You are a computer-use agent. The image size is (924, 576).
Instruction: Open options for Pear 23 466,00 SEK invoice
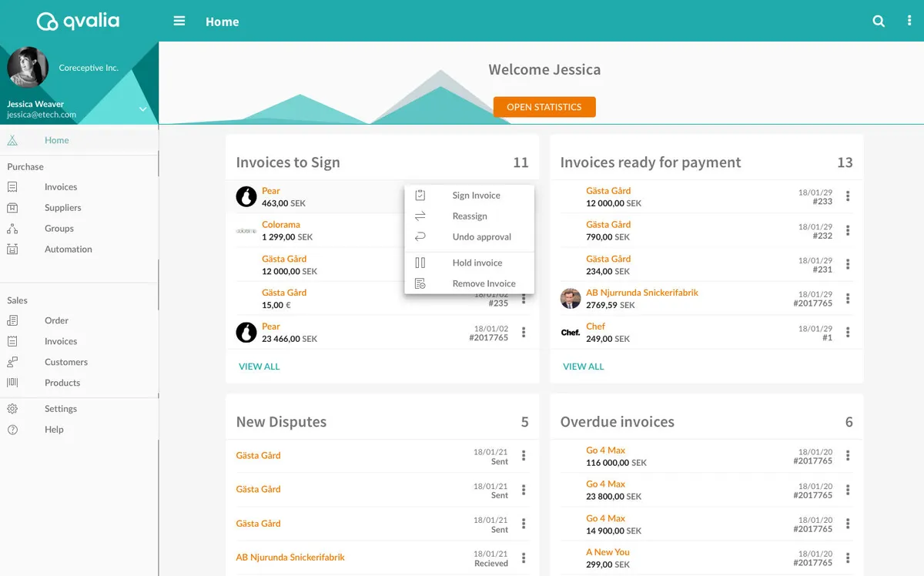click(x=524, y=333)
